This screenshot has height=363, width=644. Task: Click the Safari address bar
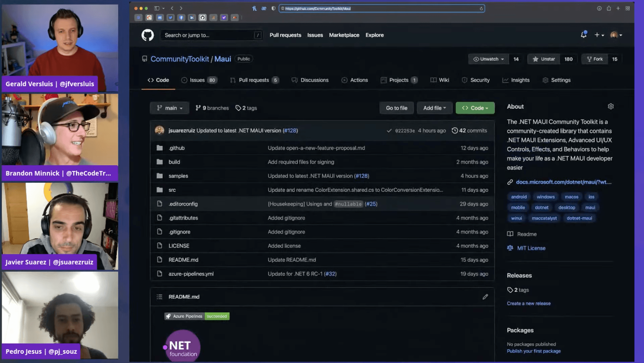pos(382,9)
